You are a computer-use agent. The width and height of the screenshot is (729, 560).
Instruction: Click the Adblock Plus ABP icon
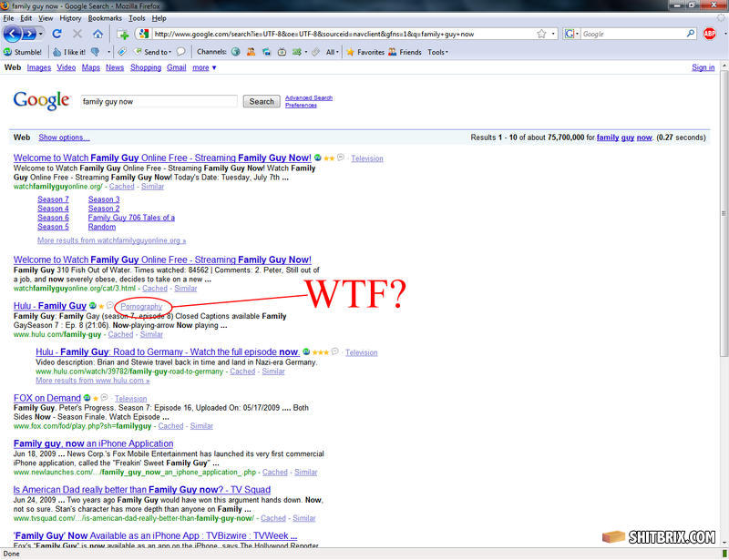point(710,34)
